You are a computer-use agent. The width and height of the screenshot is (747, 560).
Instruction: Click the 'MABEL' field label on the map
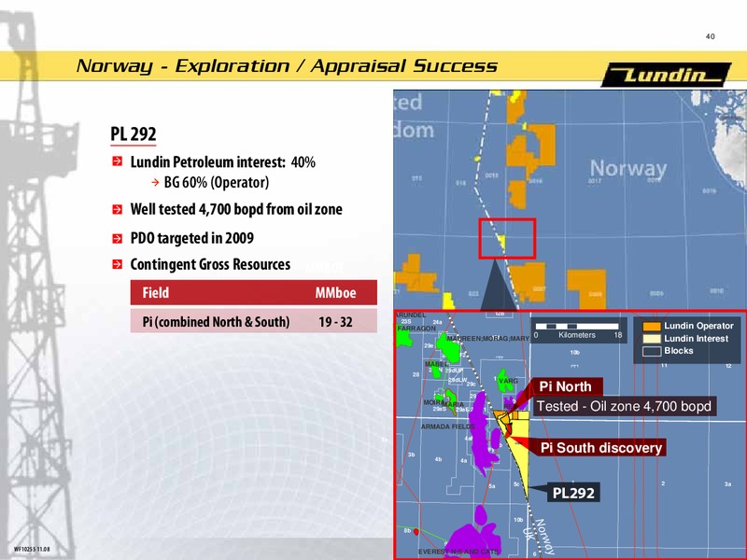coord(436,364)
